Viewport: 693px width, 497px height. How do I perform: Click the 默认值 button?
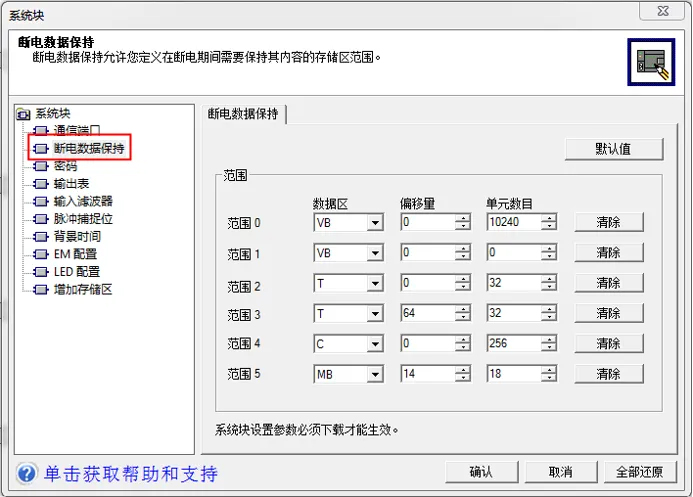pos(613,149)
